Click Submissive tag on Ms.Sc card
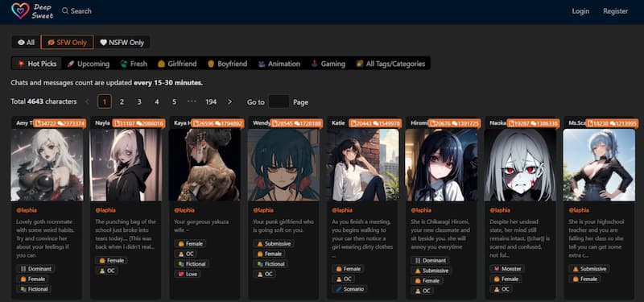 589,269
